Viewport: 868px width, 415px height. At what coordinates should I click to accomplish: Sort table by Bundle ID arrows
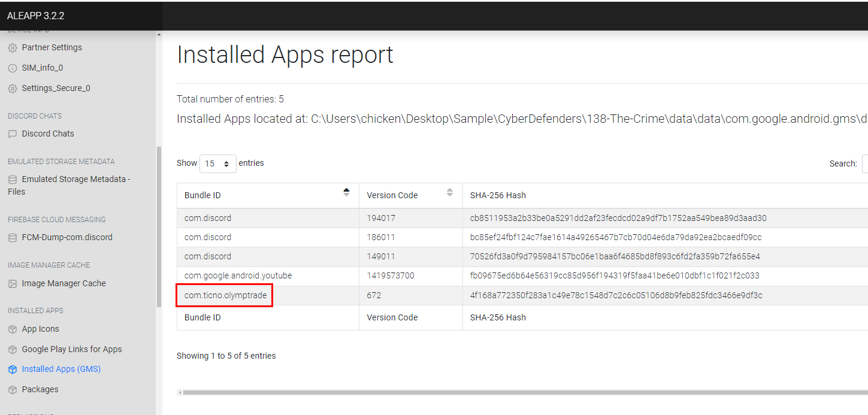[346, 192]
